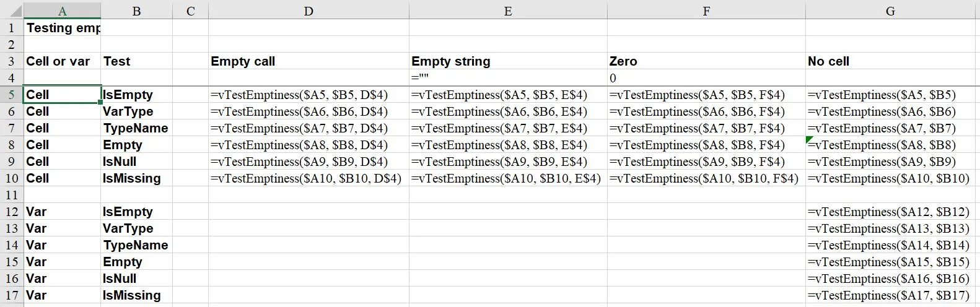Select column D header
This screenshot has width=980, height=307.
point(308,11)
